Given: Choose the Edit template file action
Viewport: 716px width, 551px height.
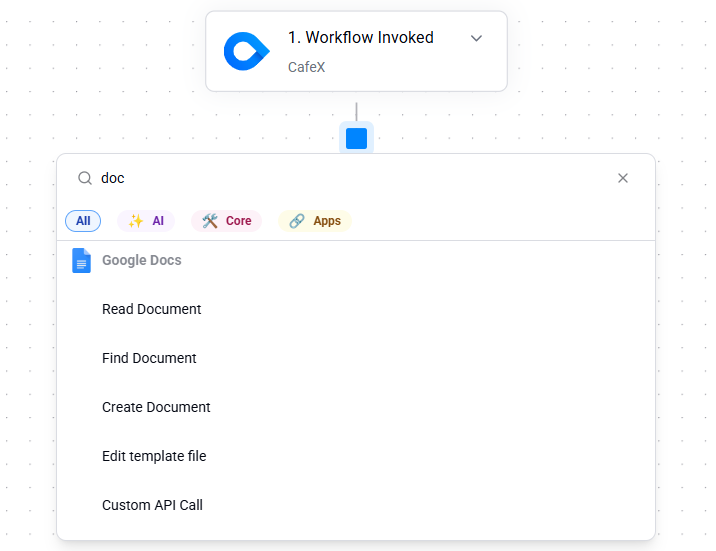Looking at the screenshot, I should 356,456.
